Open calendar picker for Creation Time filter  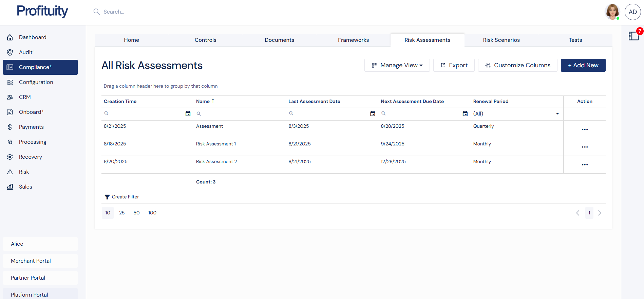[x=188, y=114]
